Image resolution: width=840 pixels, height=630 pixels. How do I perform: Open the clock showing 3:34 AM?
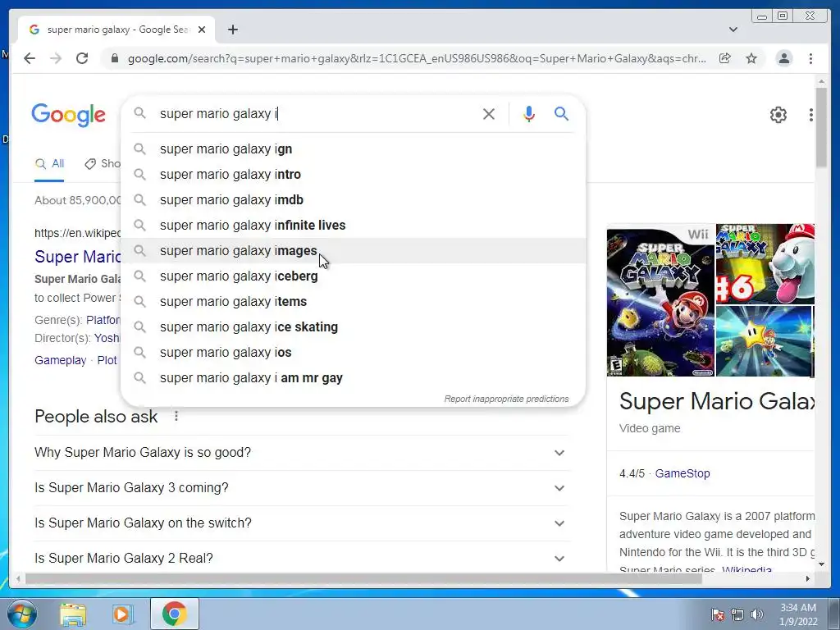click(798, 614)
